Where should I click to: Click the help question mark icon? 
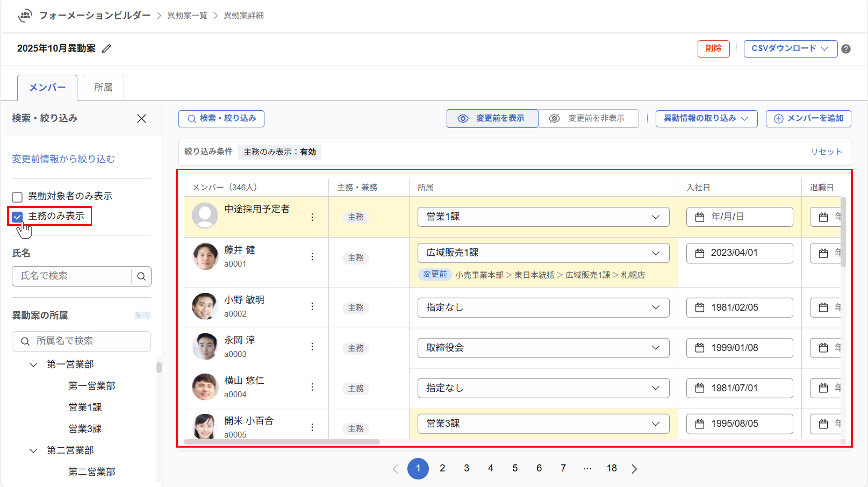click(846, 49)
